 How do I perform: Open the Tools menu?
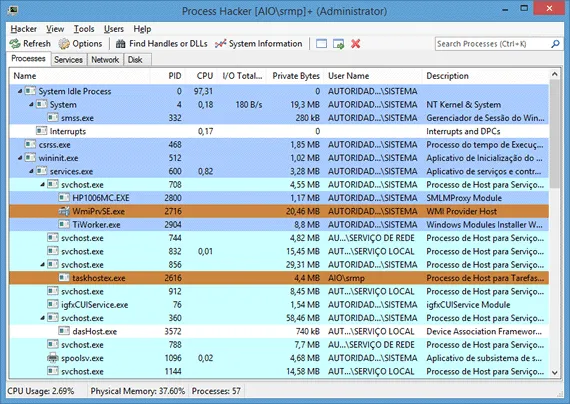pos(84,29)
